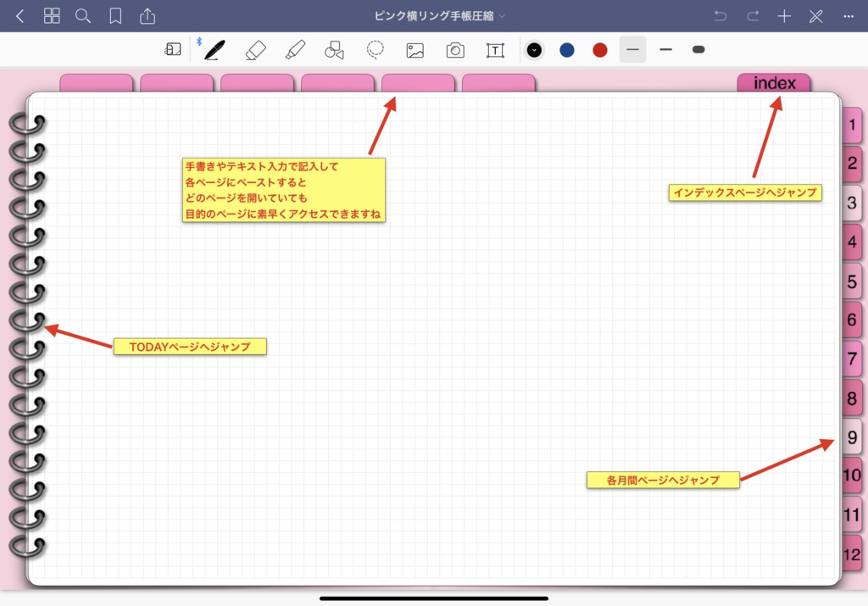Select the text box tool
The width and height of the screenshot is (868, 606).
click(x=495, y=49)
